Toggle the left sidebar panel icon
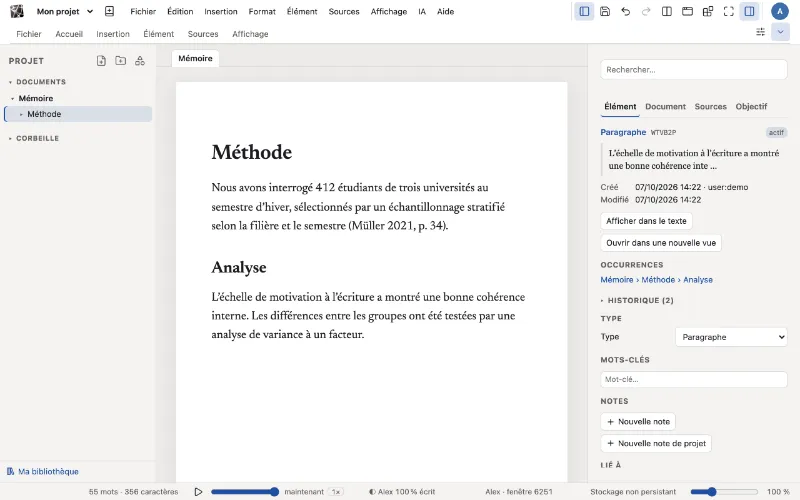Viewport: 800px width, 500px height. coord(584,11)
